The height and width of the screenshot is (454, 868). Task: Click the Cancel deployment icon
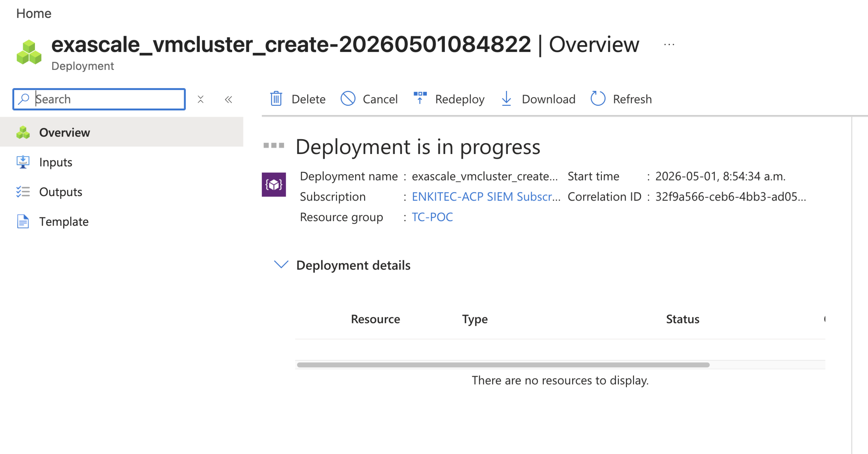click(348, 99)
